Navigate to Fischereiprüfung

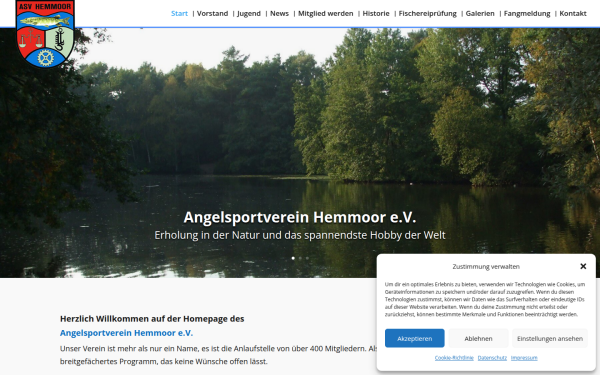tap(427, 13)
